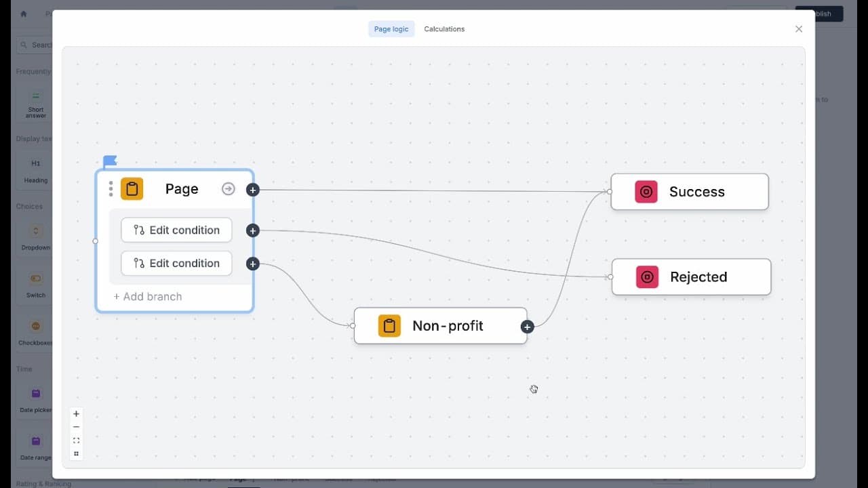The height and width of the screenshot is (488, 868).
Task: Select the Non-profit page node
Action: coord(440,326)
